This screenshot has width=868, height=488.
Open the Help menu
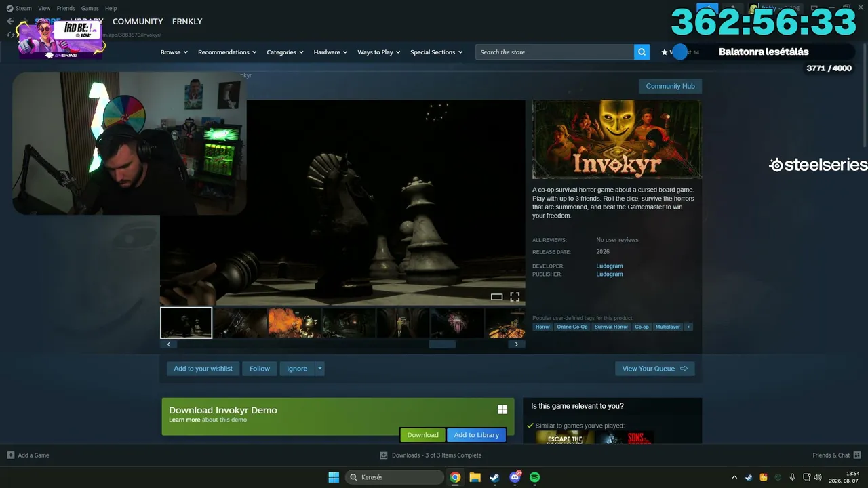pos(111,8)
